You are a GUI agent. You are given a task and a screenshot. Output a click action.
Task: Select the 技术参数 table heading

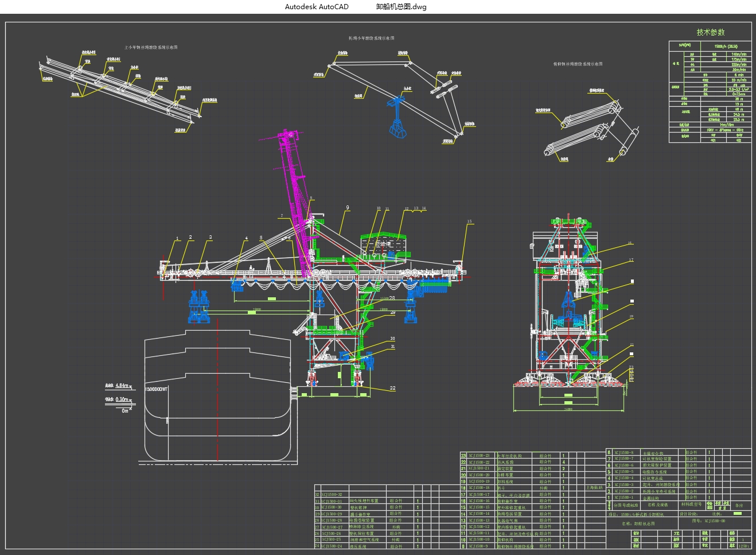click(x=711, y=32)
